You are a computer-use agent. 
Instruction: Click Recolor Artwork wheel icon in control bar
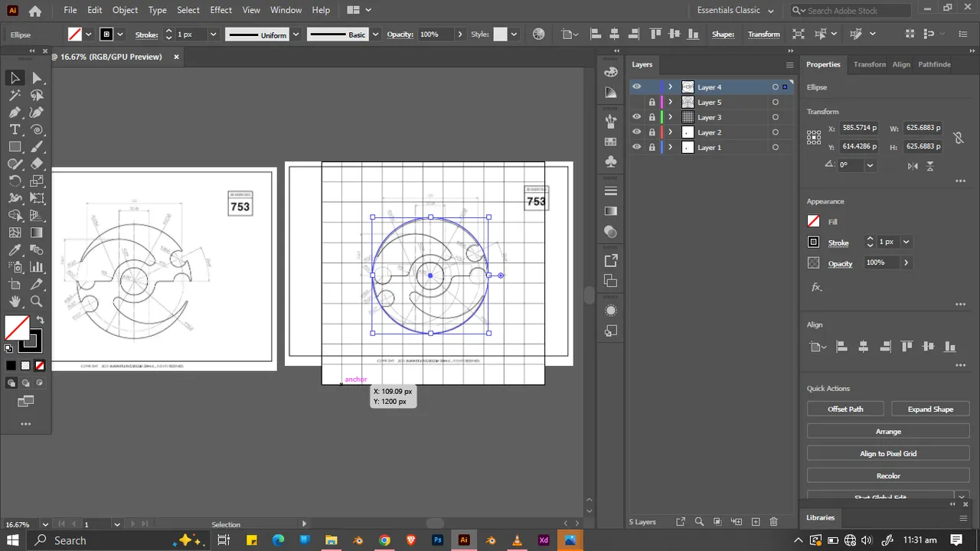coord(538,34)
